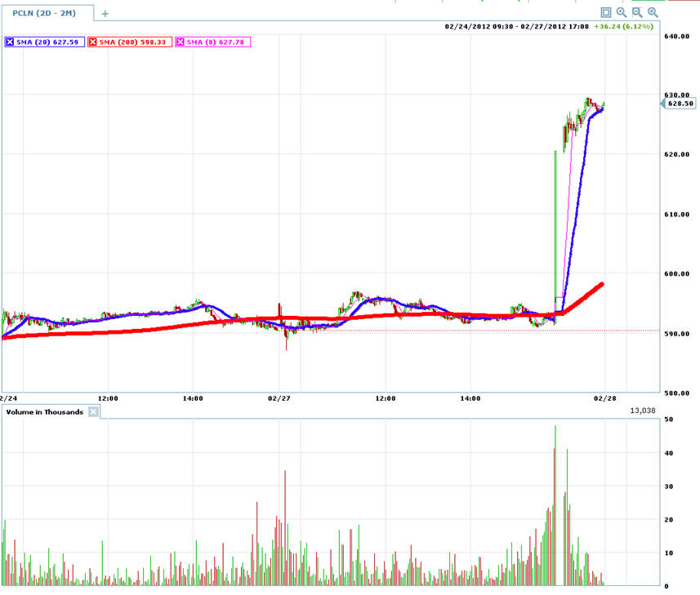Click the 640.00 price axis label
Viewport: 700px width, 595px height.
click(x=677, y=37)
